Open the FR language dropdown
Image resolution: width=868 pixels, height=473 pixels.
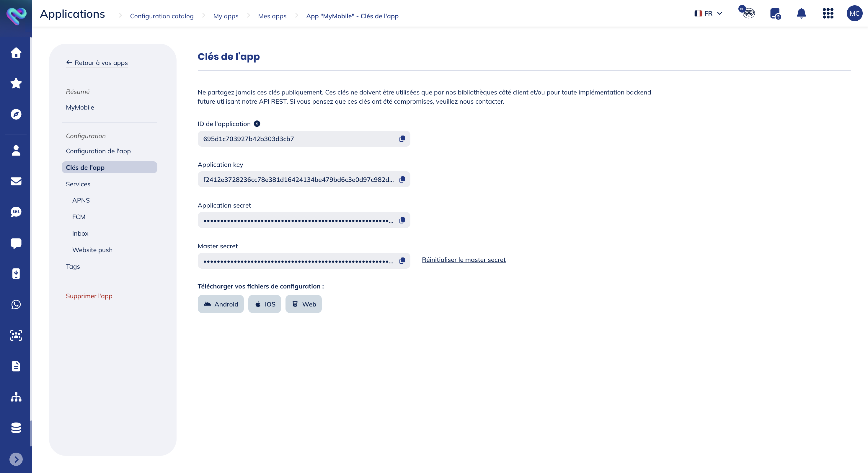point(708,14)
